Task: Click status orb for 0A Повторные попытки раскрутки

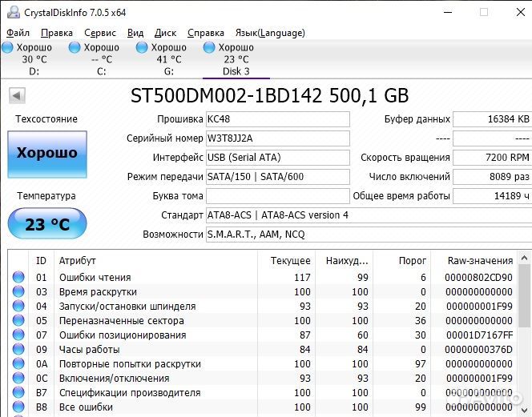Action: pos(18,363)
